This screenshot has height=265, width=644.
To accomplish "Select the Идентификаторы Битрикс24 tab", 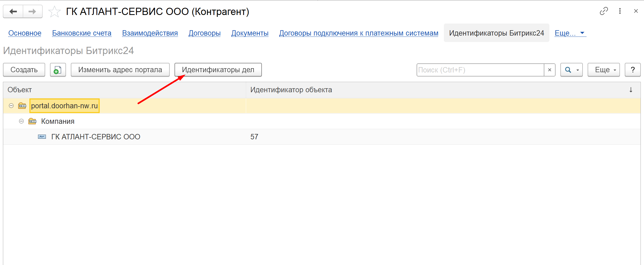I will [496, 33].
